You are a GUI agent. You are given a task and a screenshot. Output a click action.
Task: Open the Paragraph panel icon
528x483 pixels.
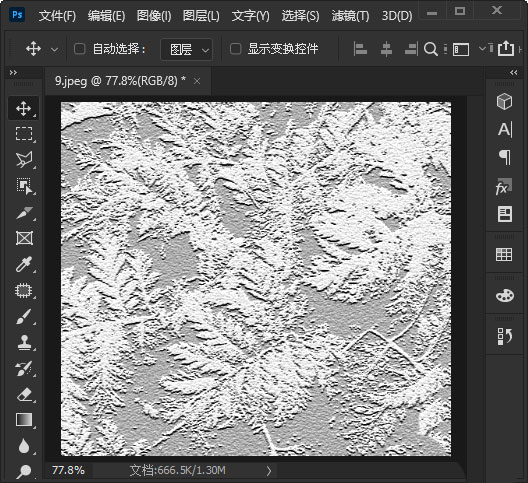pos(505,157)
